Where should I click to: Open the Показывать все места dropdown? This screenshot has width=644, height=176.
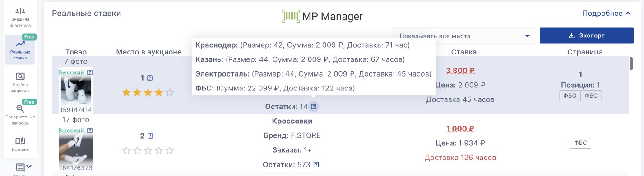tap(464, 36)
